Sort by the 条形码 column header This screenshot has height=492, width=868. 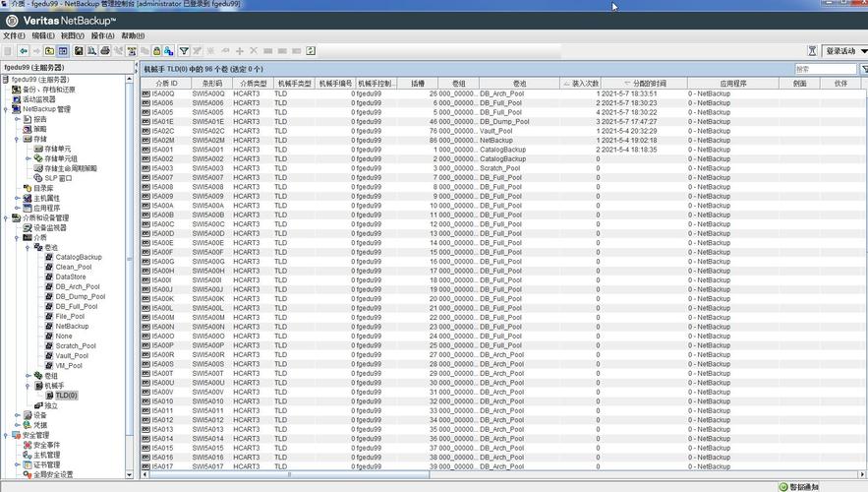click(211, 84)
